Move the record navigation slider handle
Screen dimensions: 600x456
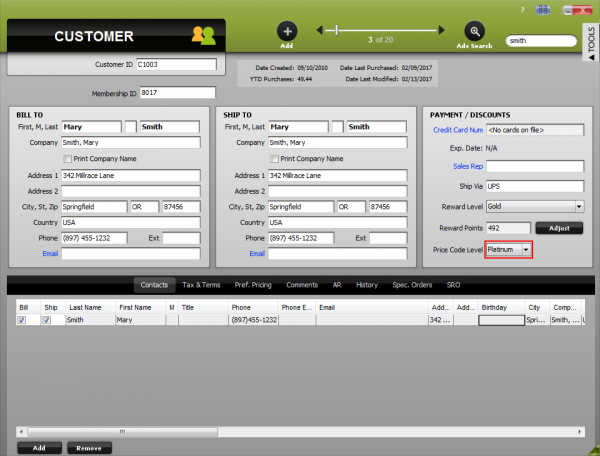pyautogui.click(x=337, y=30)
